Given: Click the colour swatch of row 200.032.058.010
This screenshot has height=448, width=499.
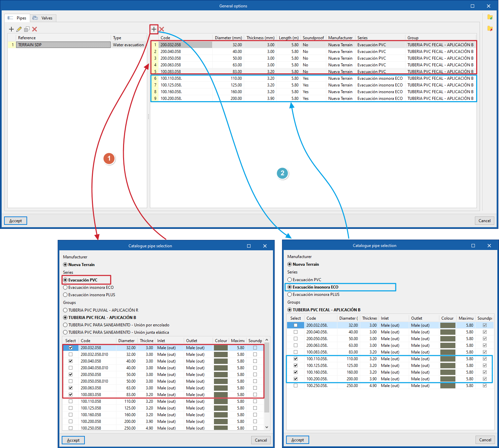Looking at the screenshot, I should tap(221, 355).
